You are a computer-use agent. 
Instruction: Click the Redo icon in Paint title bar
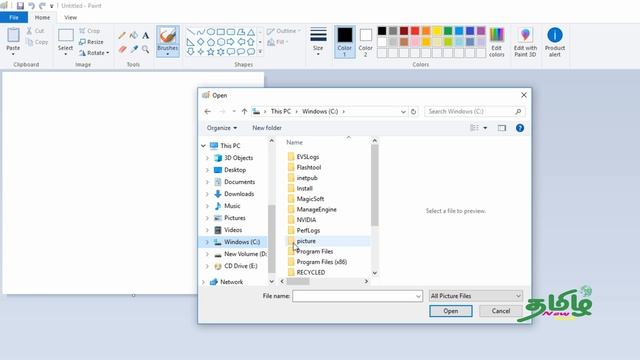[42, 6]
